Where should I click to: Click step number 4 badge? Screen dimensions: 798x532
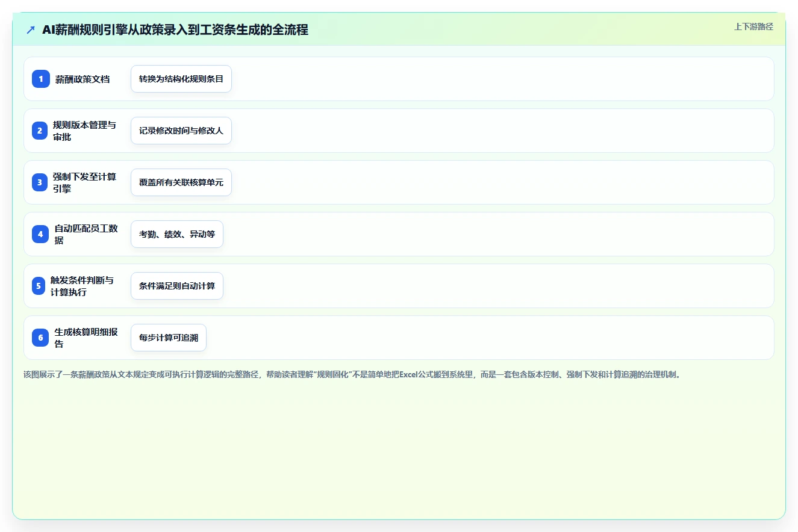[40, 234]
